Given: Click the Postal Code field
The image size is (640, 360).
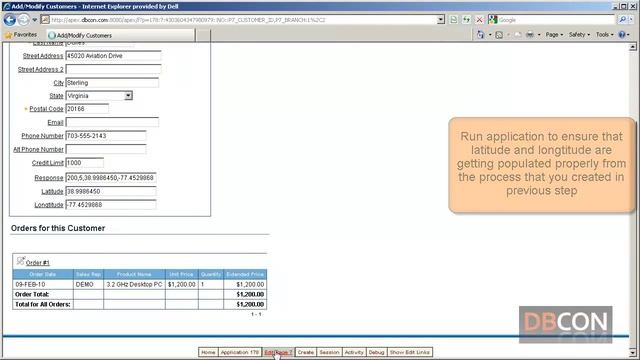Looking at the screenshot, I should pos(87,109).
